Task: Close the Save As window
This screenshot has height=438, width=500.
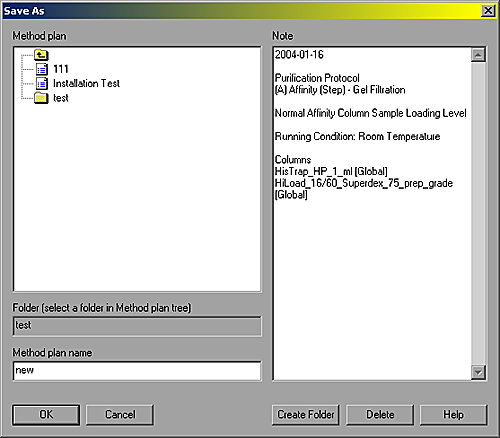Action: pyautogui.click(x=488, y=11)
